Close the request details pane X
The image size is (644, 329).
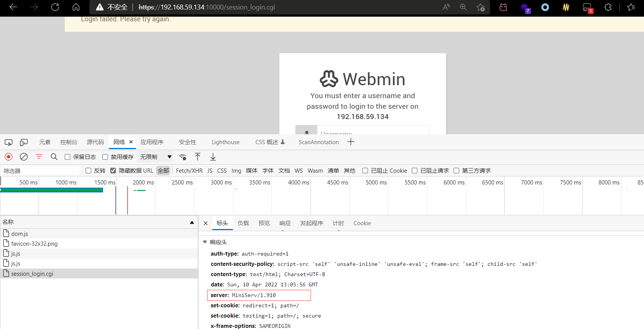pyautogui.click(x=206, y=223)
